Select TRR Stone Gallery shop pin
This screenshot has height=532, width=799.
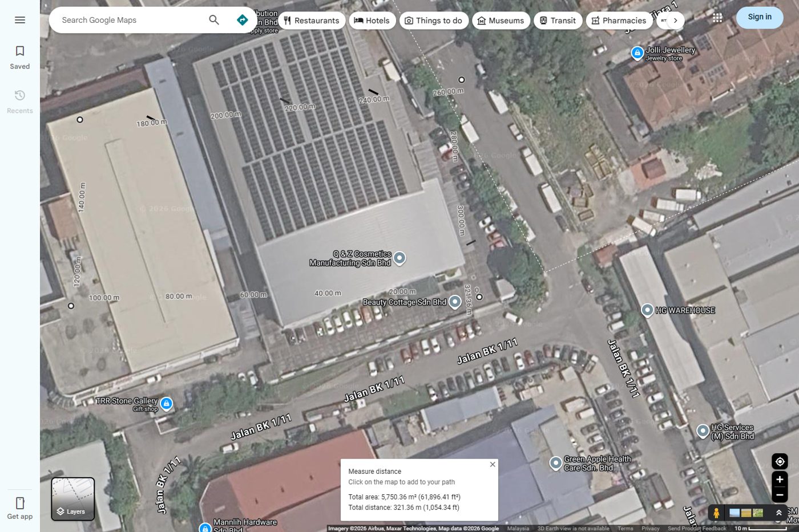(x=166, y=404)
